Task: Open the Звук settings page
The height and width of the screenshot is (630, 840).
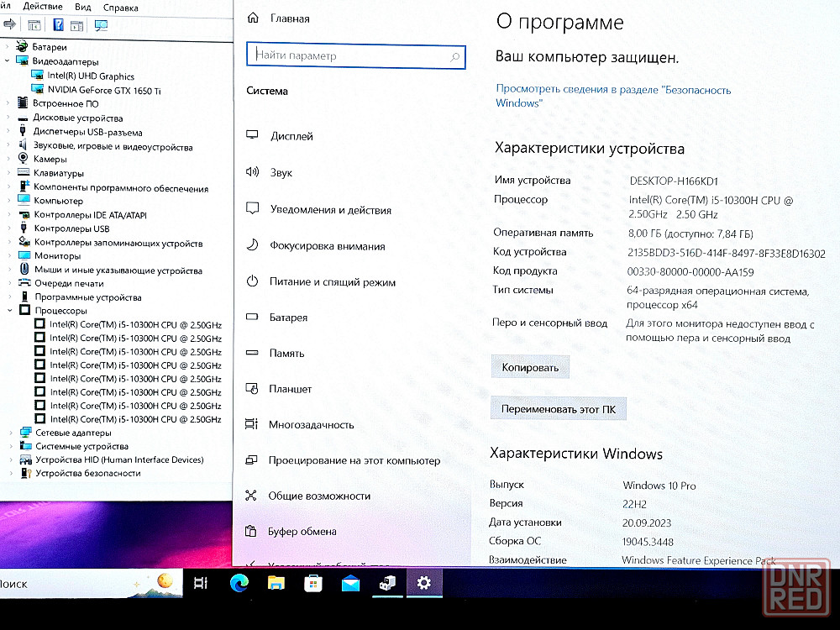Action: [x=281, y=172]
